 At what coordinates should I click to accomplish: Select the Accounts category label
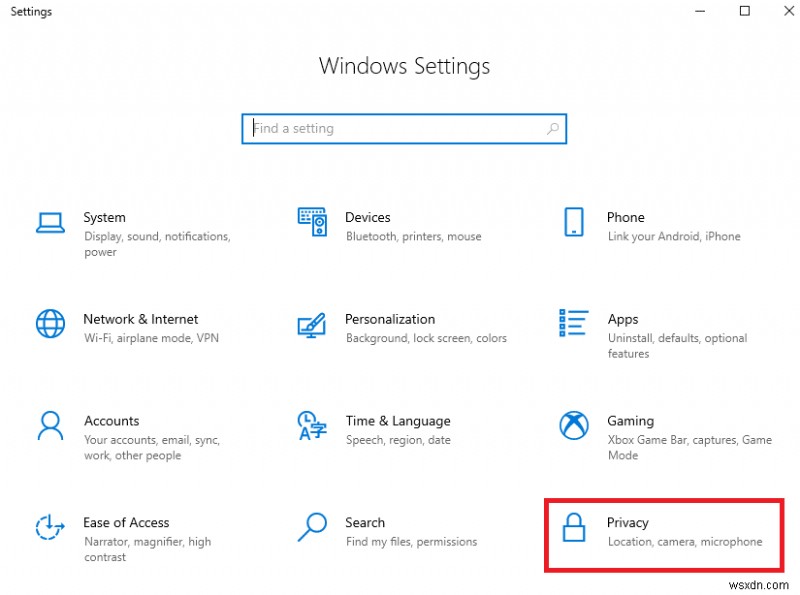[x=111, y=421]
